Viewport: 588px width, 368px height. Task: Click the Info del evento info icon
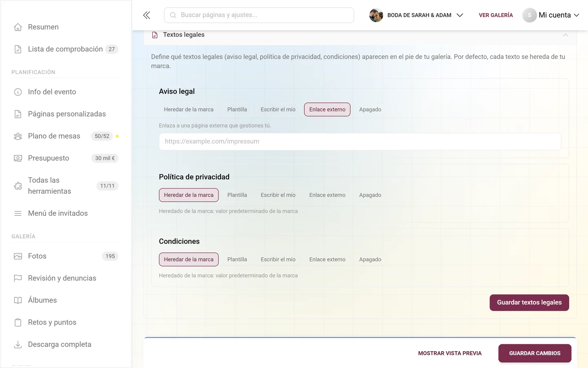(18, 92)
